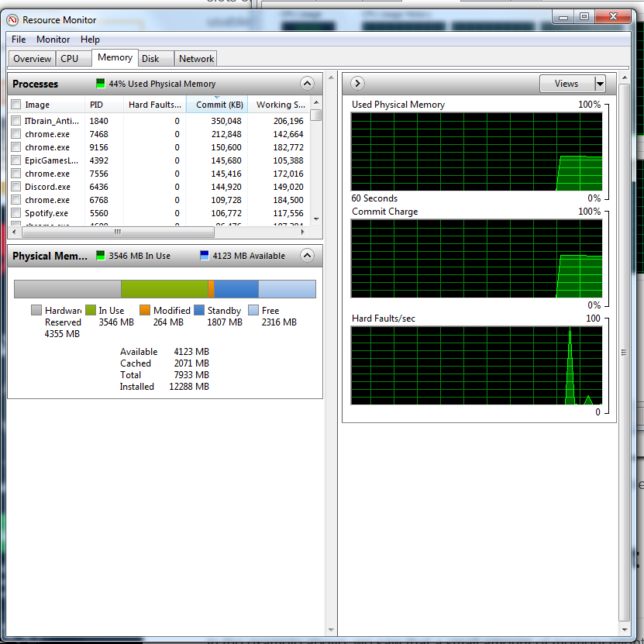This screenshot has width=644, height=644.
Task: Collapse the Processes section chevron
Action: [x=307, y=84]
